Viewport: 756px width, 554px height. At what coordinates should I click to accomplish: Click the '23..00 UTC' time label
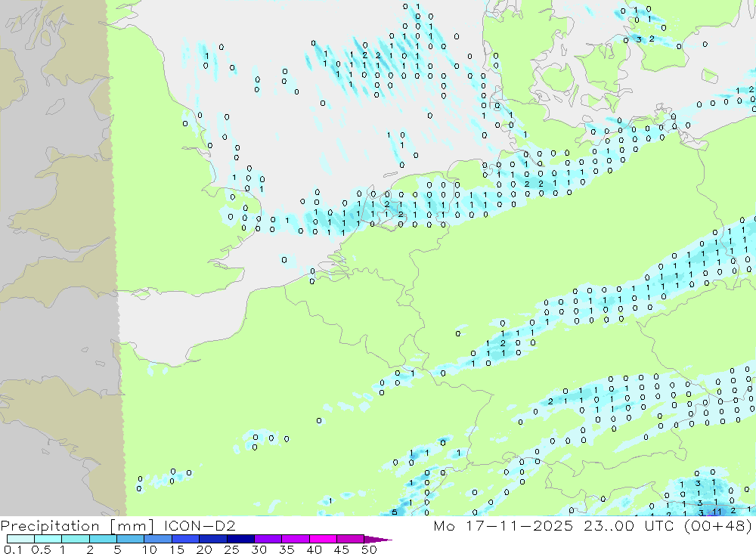(629, 525)
